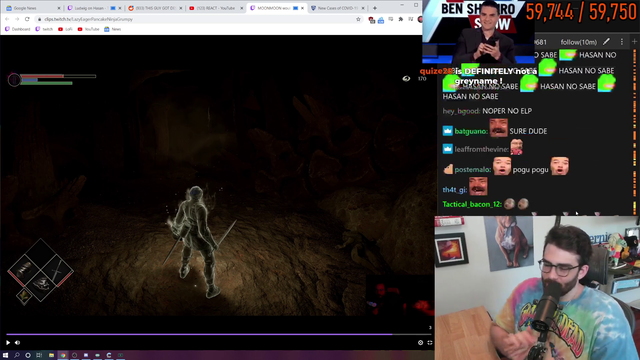640x360 pixels.
Task: Open File Explorer from the taskbar
Action: pos(51,356)
